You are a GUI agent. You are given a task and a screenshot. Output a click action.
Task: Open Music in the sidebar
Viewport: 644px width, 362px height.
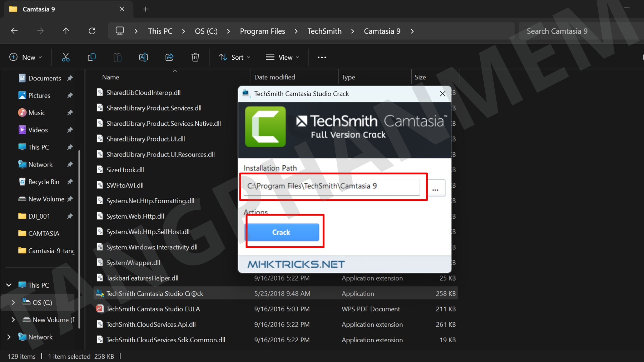pos(37,113)
